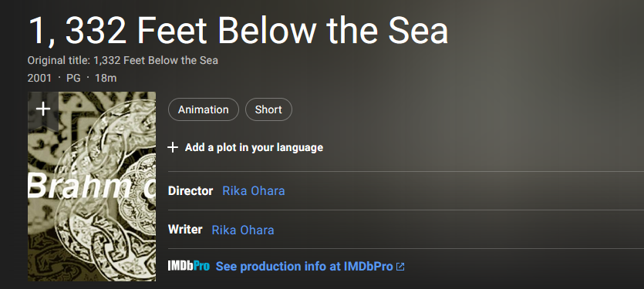This screenshot has width=644, height=289.
Task: Click the PG rating link
Action: tap(73, 78)
